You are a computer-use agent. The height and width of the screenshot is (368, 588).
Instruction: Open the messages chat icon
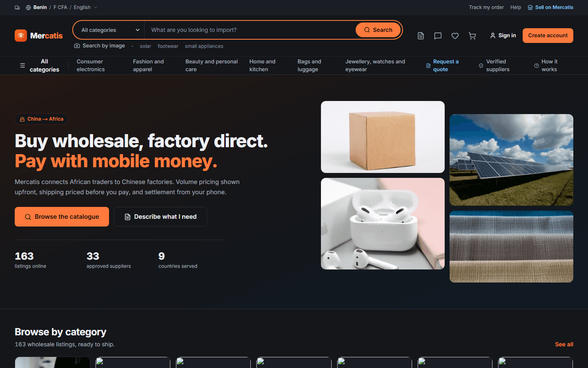(x=438, y=36)
